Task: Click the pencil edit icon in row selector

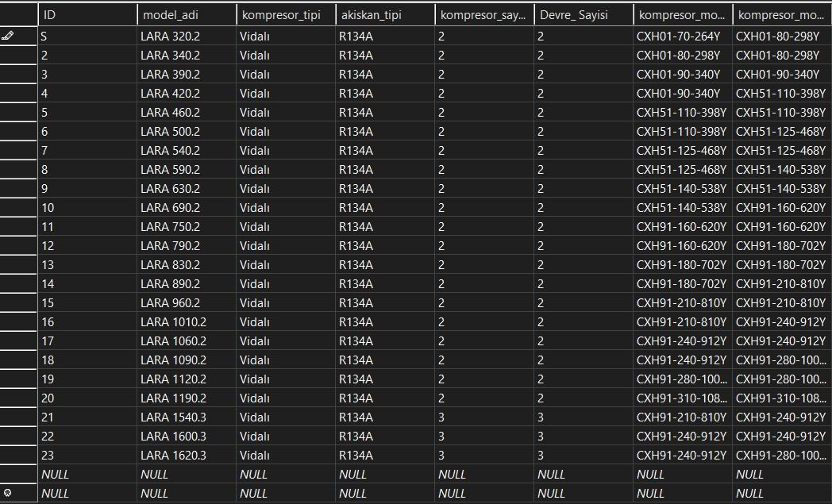Action: (x=7, y=36)
